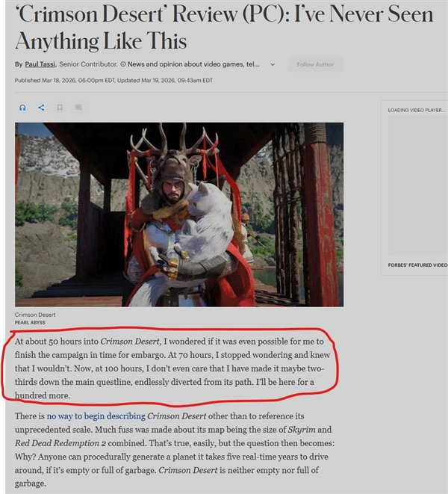
Task: Click the Crimson Desert hero screenshot
Action: (x=179, y=214)
